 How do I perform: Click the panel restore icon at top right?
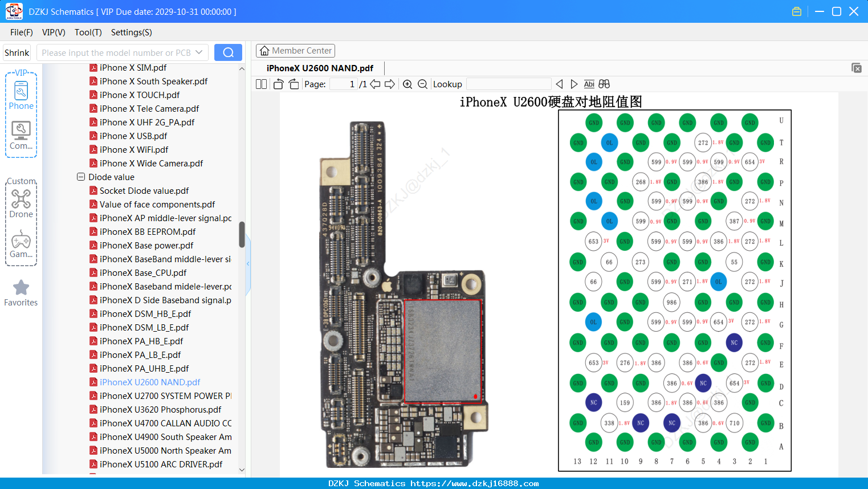coord(857,68)
